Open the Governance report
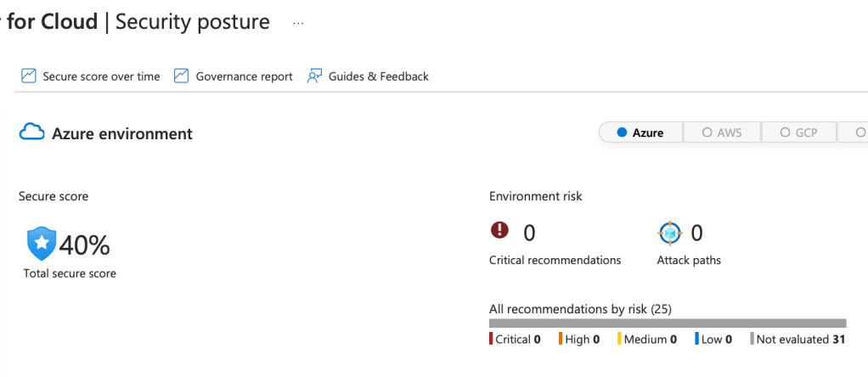The height and width of the screenshot is (377, 868). point(244,76)
